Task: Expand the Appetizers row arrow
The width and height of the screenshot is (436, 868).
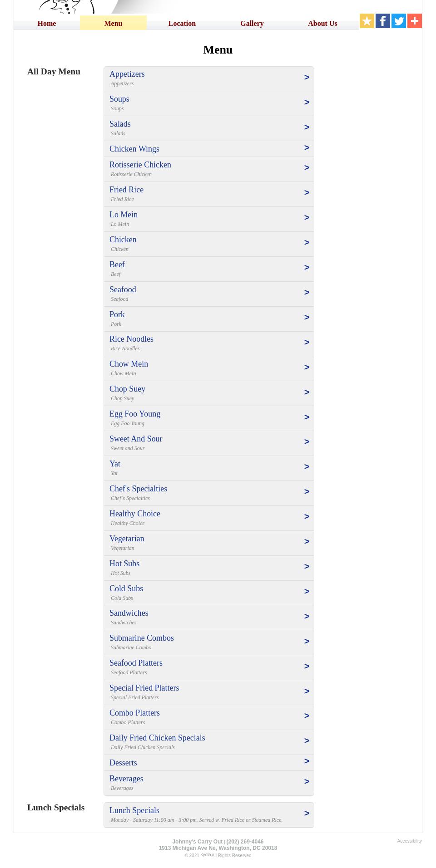Action: (x=307, y=78)
